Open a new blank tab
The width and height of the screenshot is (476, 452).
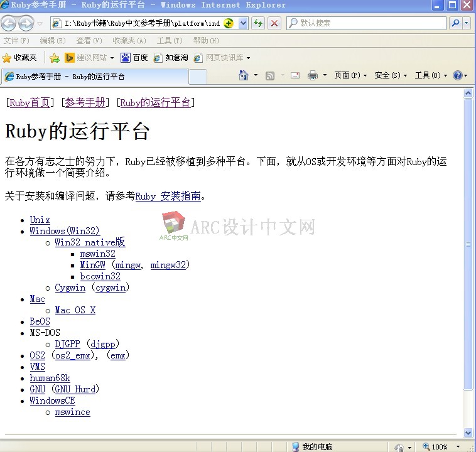click(198, 77)
